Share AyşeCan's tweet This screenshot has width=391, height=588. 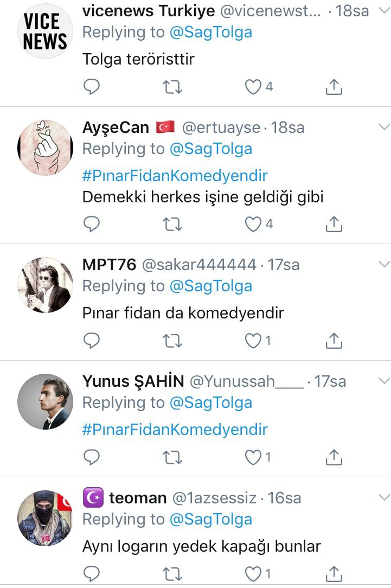[334, 223]
